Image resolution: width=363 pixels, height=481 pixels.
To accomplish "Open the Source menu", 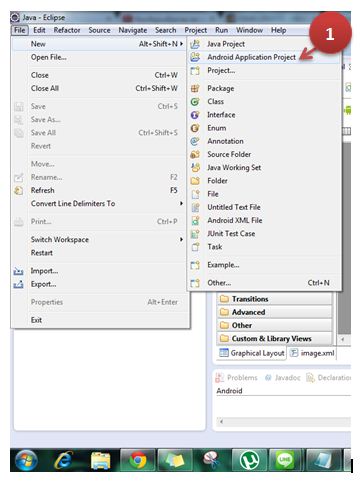I will [99, 30].
